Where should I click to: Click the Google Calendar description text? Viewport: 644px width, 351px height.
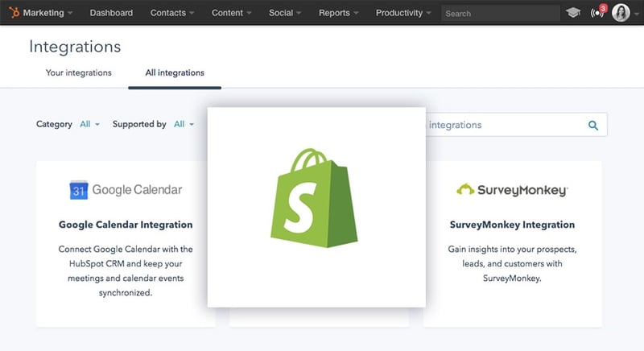pos(126,271)
